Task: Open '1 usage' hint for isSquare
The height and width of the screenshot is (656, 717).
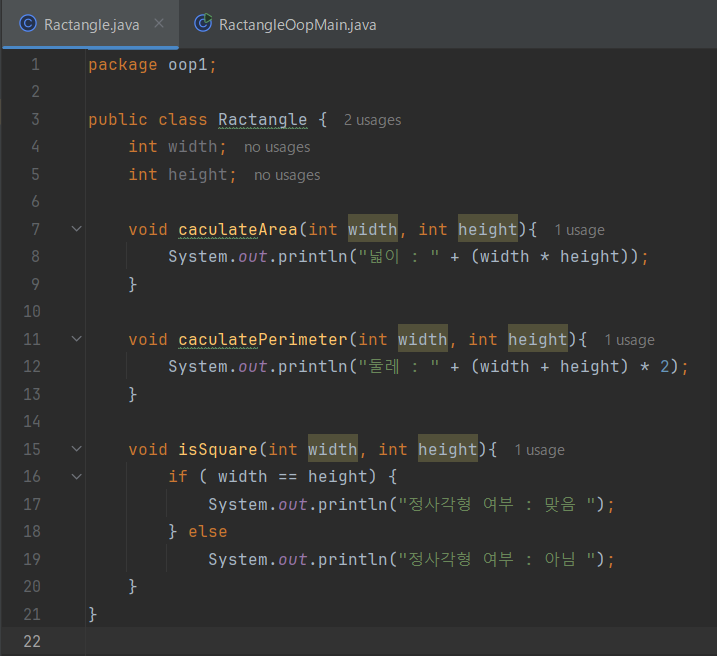Action: (x=539, y=450)
